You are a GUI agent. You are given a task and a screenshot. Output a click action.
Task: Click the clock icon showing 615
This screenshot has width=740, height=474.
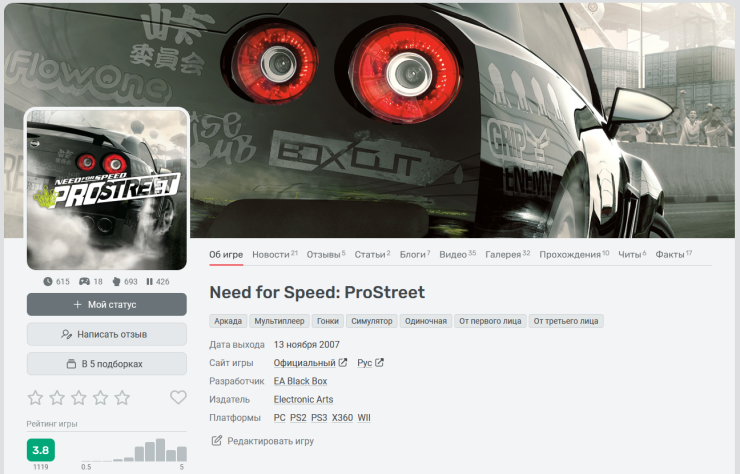pos(48,281)
